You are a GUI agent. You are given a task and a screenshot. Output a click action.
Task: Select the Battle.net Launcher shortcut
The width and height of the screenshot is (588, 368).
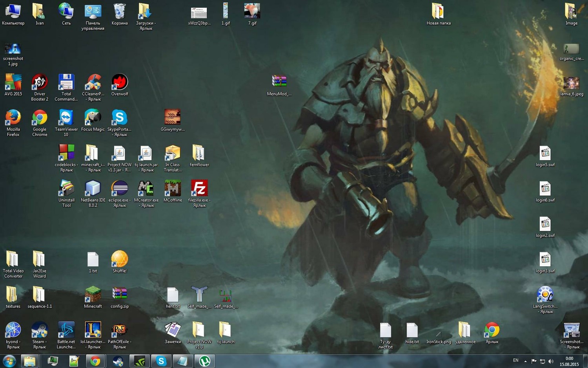66,330
